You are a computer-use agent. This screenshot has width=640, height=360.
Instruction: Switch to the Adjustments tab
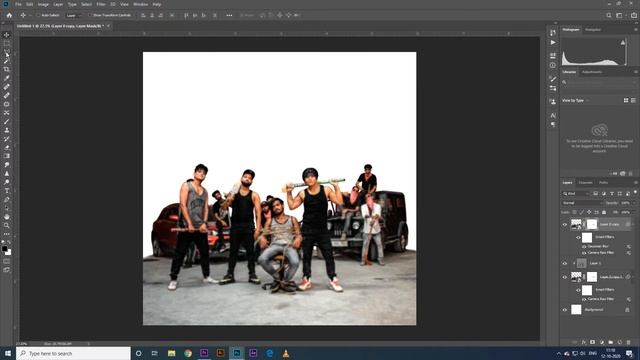tap(592, 72)
